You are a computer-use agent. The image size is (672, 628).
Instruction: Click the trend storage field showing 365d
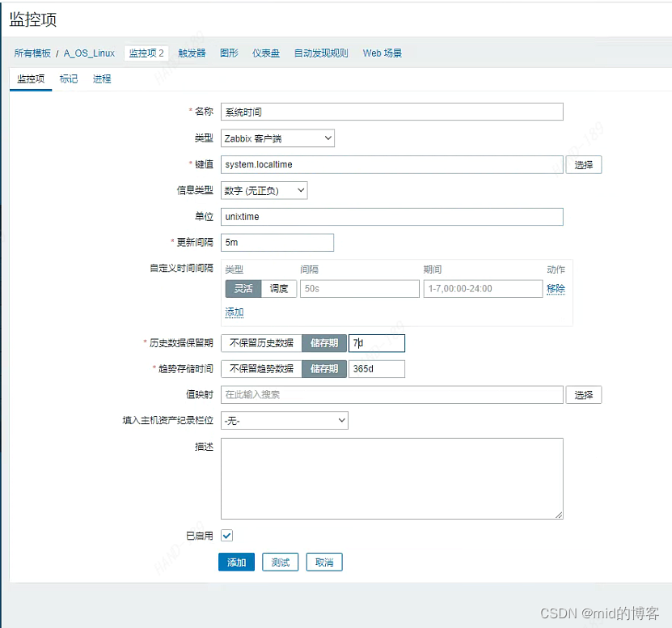377,369
